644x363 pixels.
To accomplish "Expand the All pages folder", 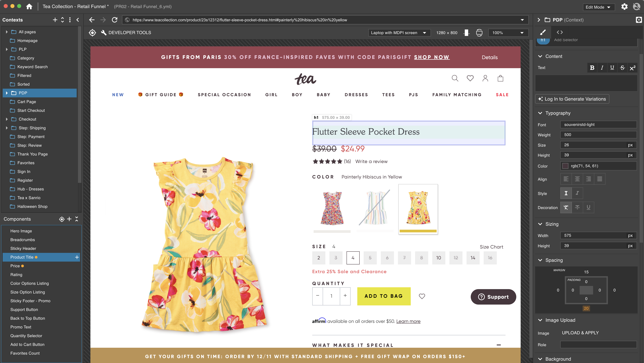I will (x=7, y=32).
